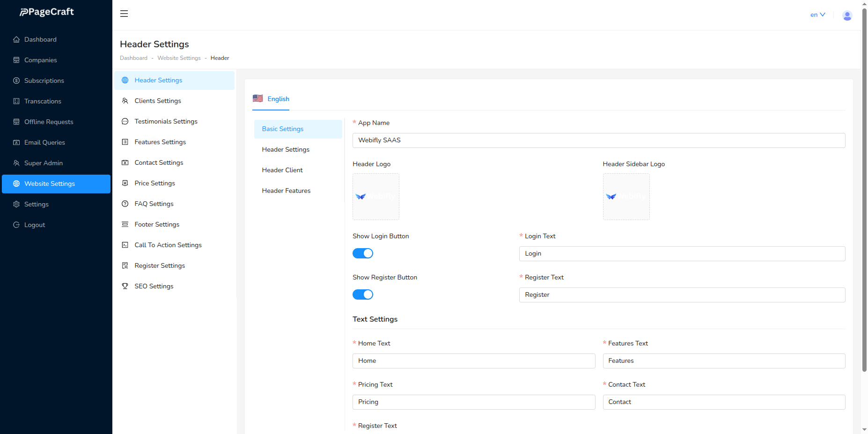Image resolution: width=868 pixels, height=434 pixels.
Task: Click the hamburger menu icon
Action: point(124,14)
